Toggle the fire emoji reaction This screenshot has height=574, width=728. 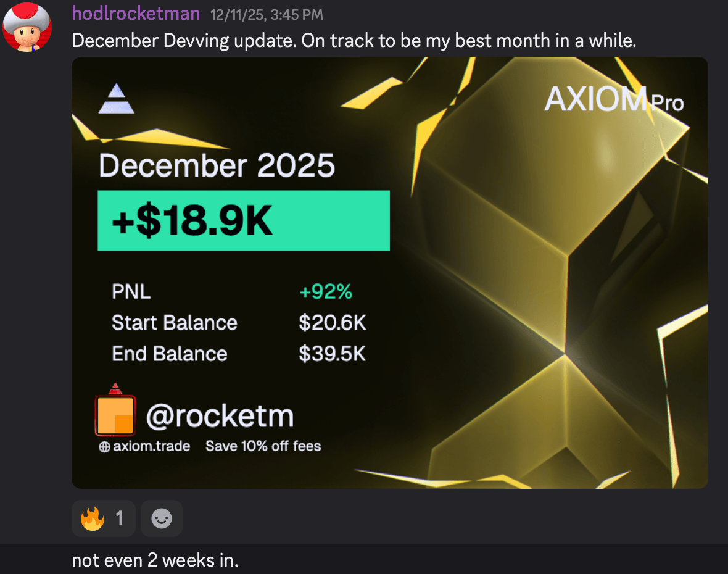point(103,518)
